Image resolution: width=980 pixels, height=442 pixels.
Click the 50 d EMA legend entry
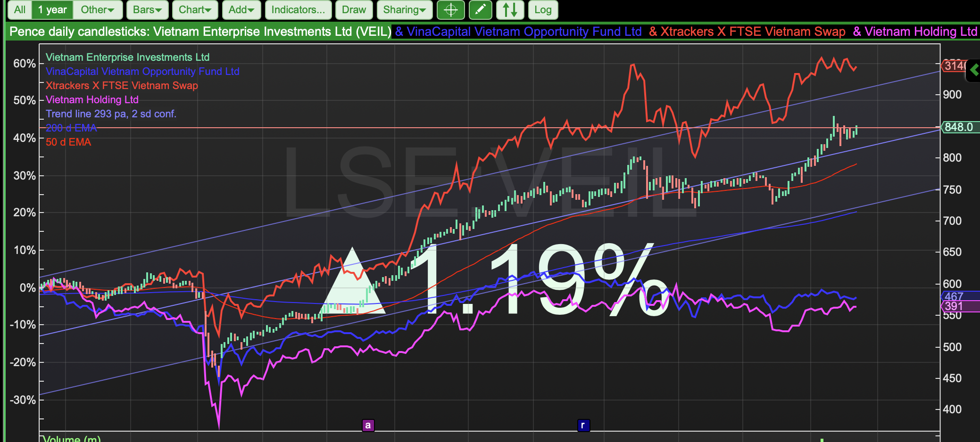click(x=68, y=142)
